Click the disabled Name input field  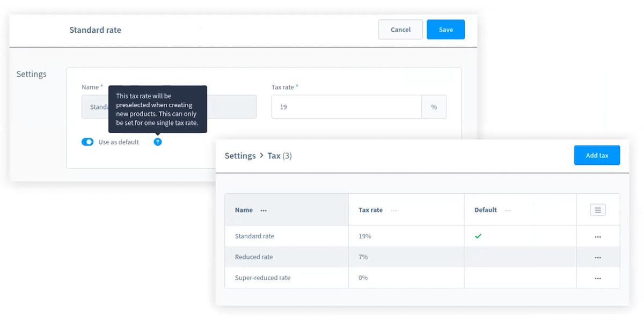pos(169,107)
